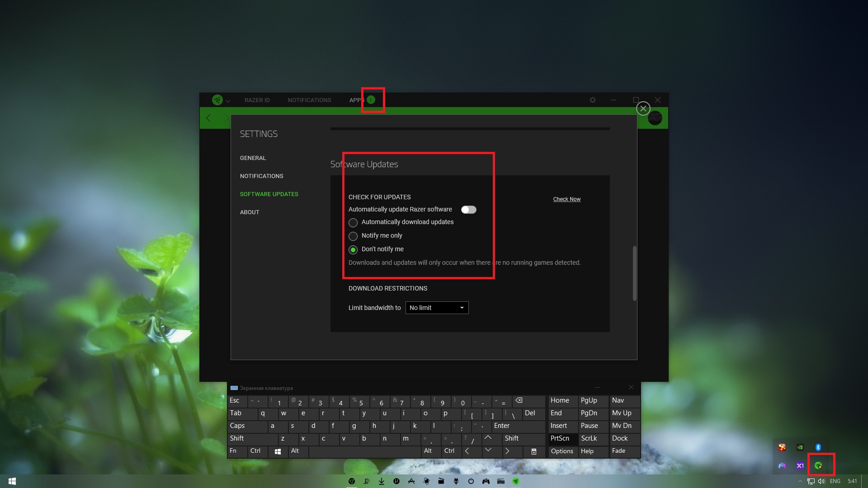The height and width of the screenshot is (488, 868).
Task: Expand dropdown arrow next to Razer logo
Action: 228,101
